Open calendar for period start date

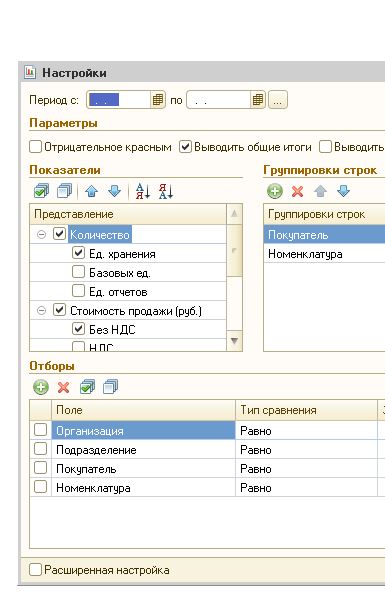click(x=158, y=100)
